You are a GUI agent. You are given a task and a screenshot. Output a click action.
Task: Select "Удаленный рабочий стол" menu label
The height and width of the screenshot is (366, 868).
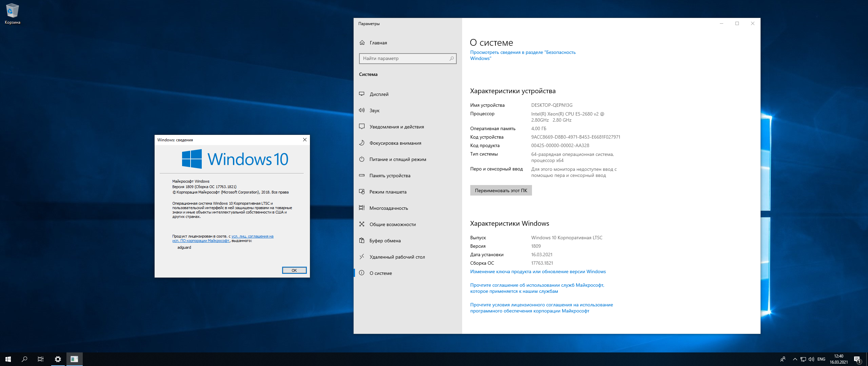(397, 257)
